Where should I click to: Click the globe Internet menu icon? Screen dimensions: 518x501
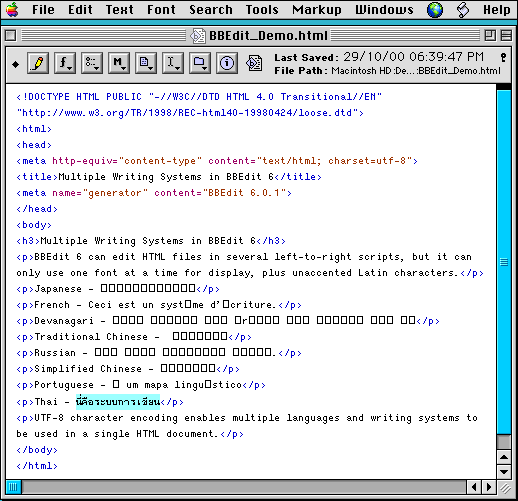coord(435,10)
